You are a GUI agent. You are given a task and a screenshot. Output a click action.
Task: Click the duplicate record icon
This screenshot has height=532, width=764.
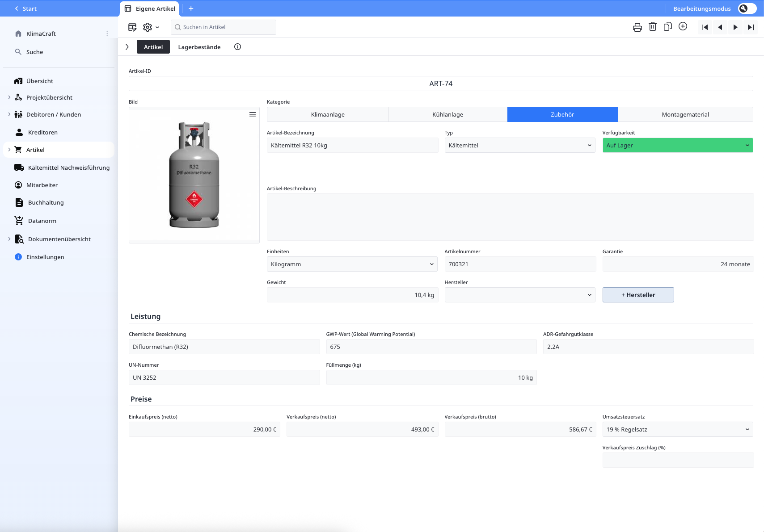(667, 27)
